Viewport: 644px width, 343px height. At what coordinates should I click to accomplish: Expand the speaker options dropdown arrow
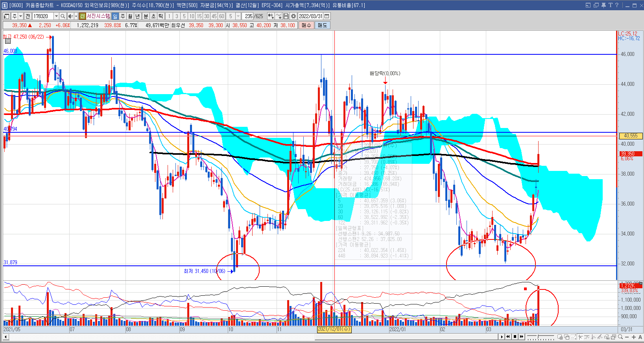pos(76,16)
